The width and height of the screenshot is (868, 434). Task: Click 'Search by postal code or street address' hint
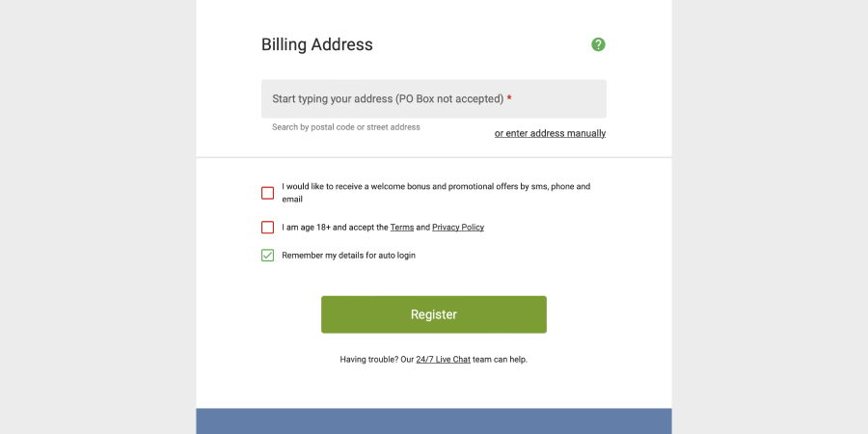tap(346, 127)
